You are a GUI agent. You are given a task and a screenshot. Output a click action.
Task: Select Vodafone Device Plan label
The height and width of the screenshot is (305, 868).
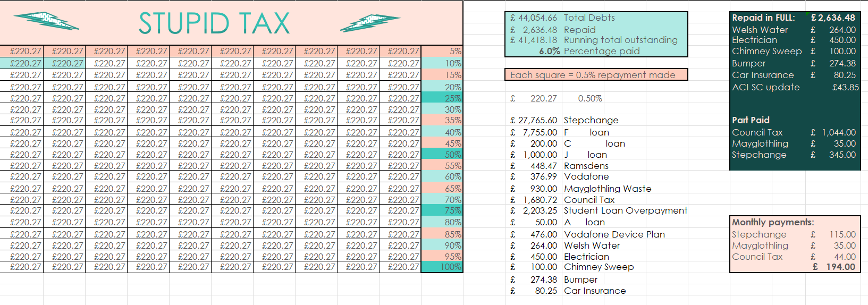tap(614, 234)
